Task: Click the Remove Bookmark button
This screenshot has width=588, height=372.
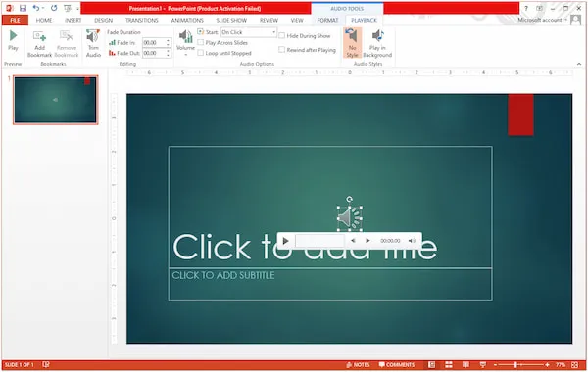Action: [67, 44]
